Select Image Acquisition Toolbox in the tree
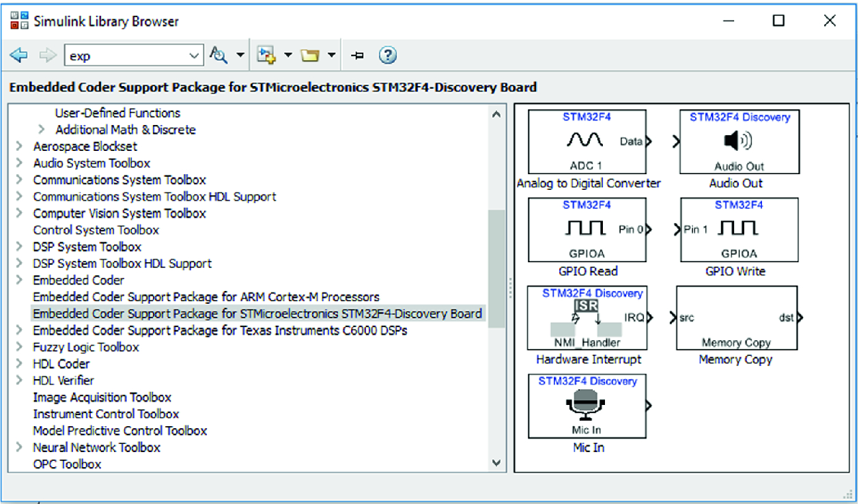This screenshot has width=859, height=504. pos(102,397)
